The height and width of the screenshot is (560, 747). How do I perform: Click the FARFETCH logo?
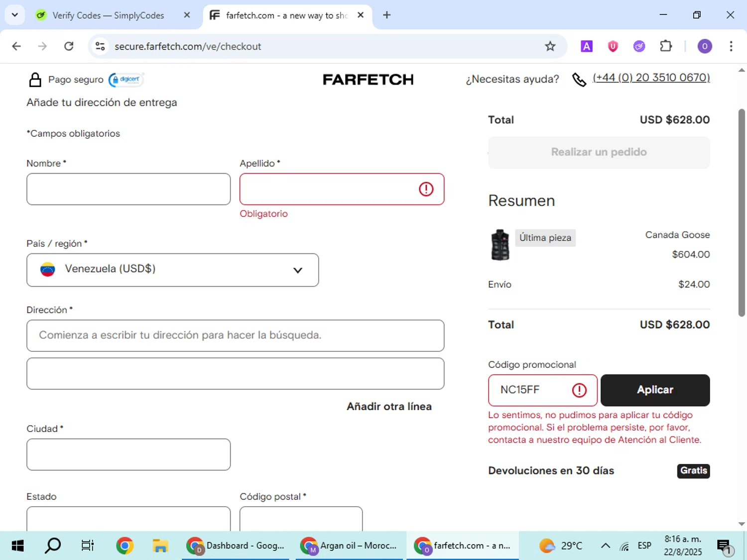[x=368, y=80]
